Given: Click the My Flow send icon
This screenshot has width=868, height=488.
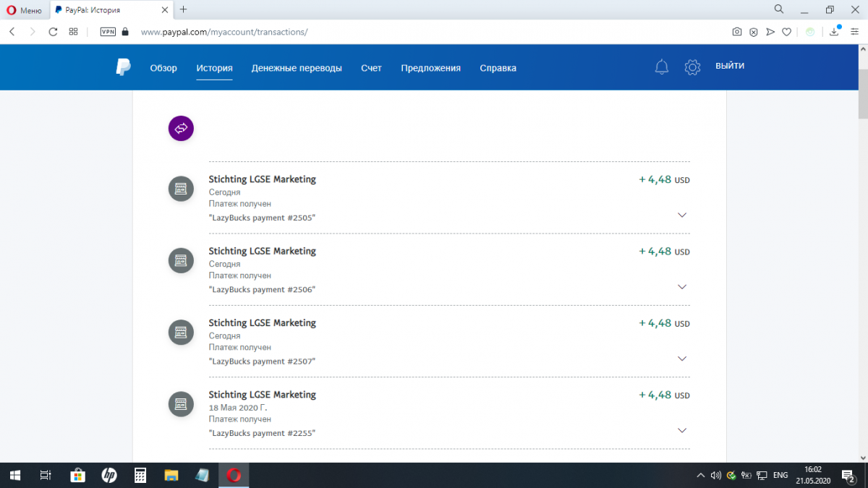Looking at the screenshot, I should (x=770, y=32).
